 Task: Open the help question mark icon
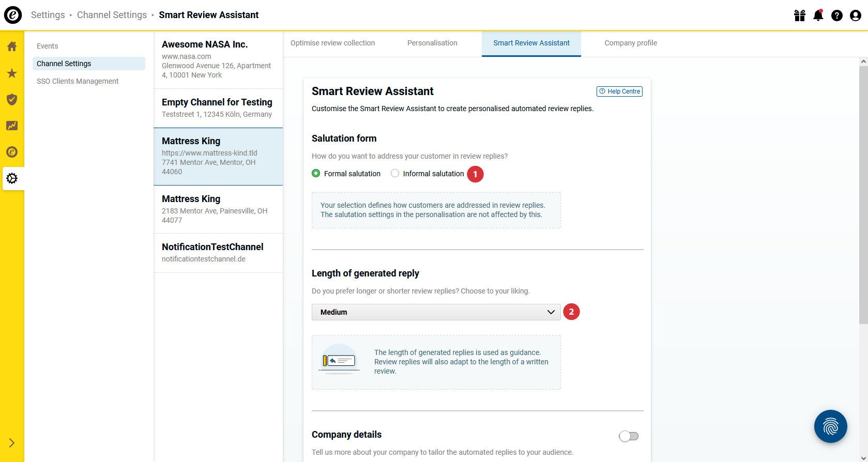(837, 16)
